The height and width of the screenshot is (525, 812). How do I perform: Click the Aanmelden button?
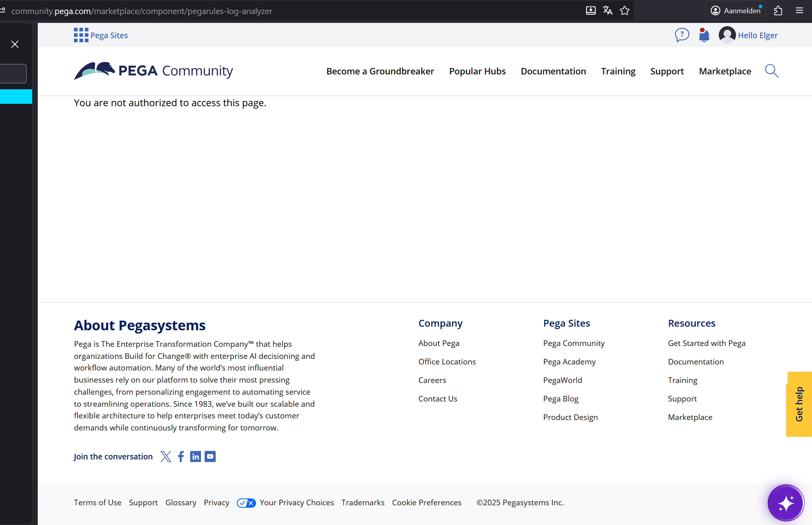tap(736, 10)
